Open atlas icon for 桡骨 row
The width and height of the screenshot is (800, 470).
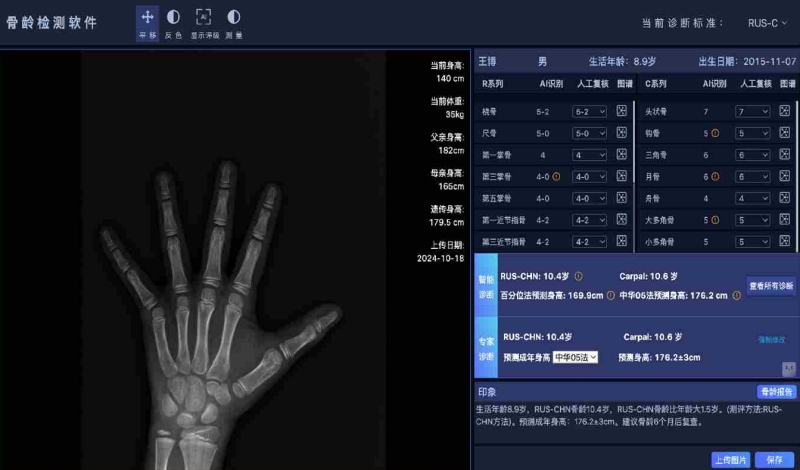pyautogui.click(x=621, y=112)
